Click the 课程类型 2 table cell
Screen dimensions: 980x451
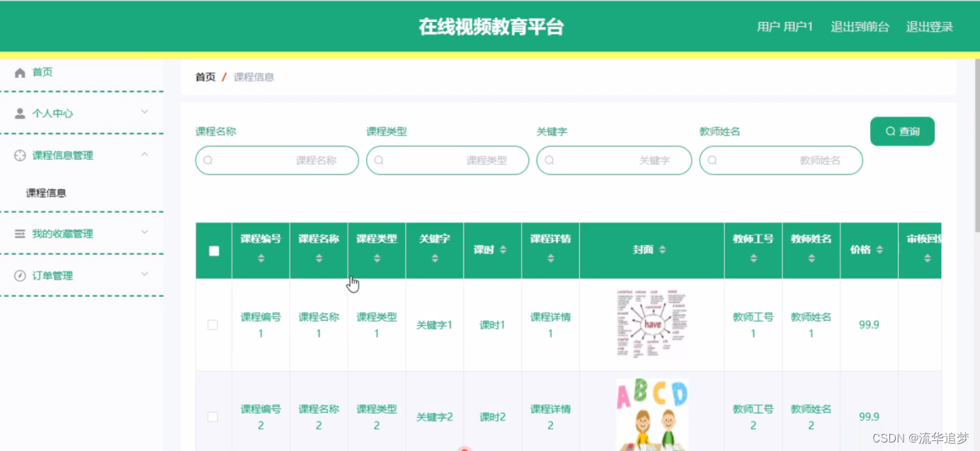point(376,417)
